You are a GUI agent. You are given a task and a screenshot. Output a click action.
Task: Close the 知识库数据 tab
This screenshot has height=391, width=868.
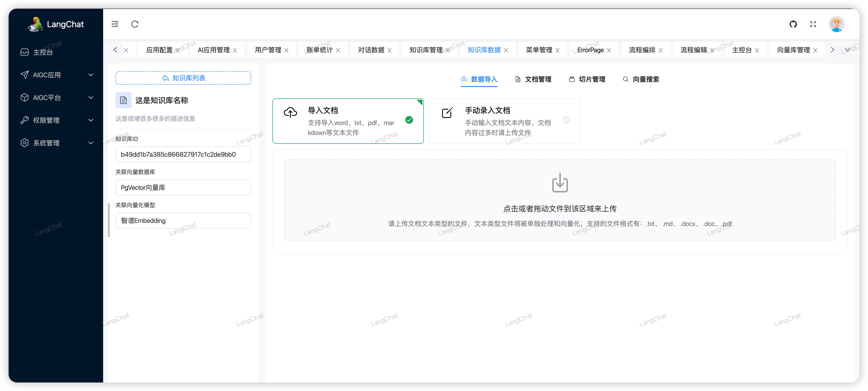pyautogui.click(x=506, y=51)
